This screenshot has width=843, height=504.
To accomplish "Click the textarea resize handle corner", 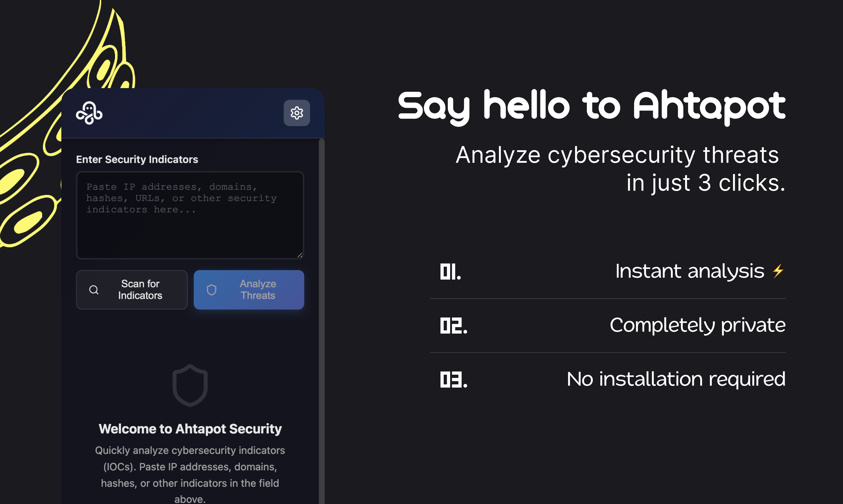I will (x=299, y=255).
